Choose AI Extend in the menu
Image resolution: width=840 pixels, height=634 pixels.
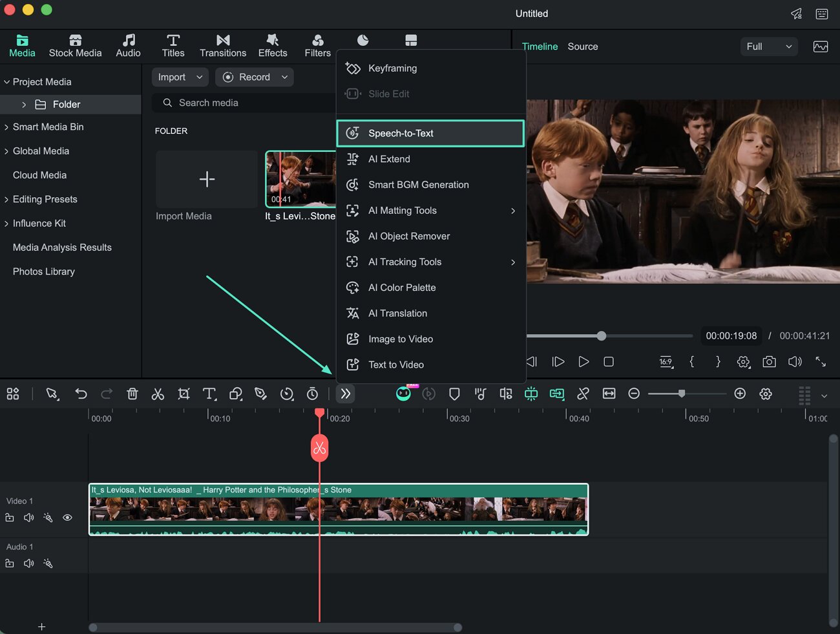point(430,159)
